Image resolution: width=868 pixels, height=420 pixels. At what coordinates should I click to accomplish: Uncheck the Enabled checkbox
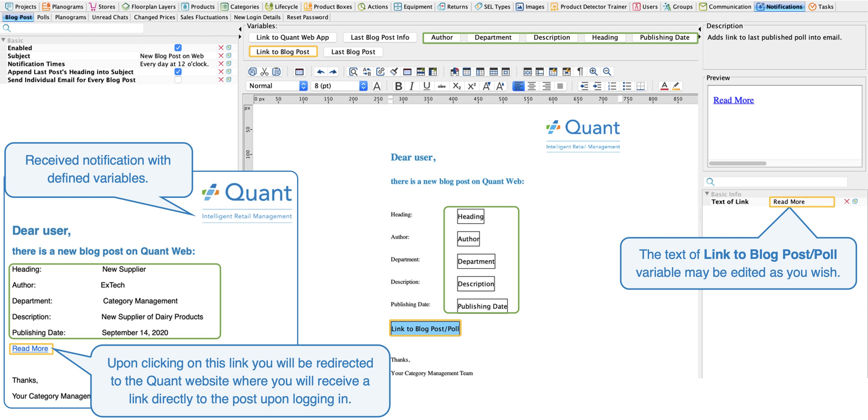tap(178, 47)
